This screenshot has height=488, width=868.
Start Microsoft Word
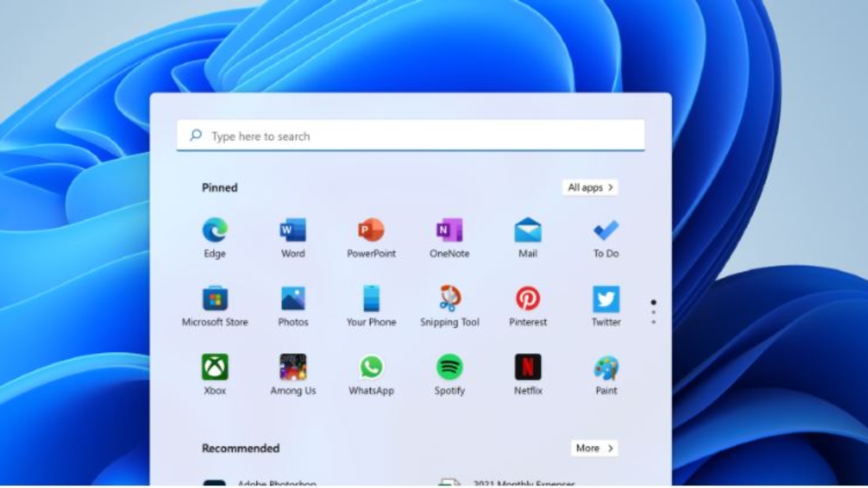click(x=294, y=233)
